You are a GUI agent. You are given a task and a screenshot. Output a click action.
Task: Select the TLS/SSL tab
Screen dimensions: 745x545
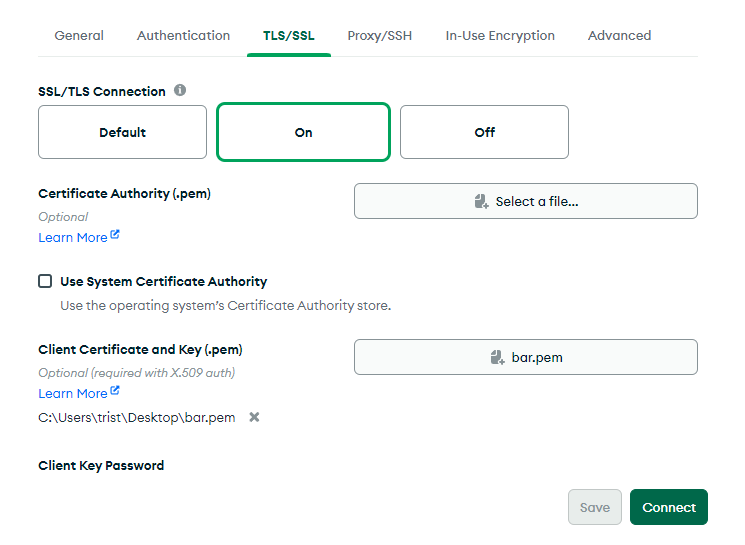289,35
